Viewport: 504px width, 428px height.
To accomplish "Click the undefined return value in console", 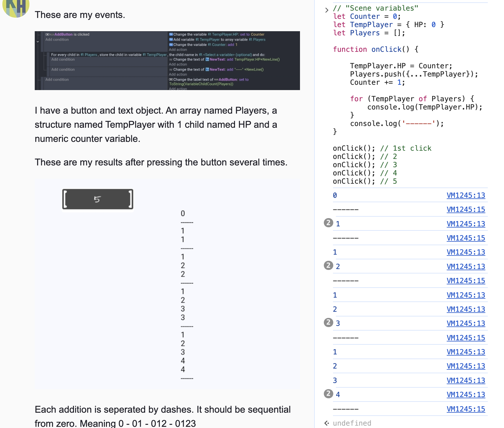I will tap(352, 423).
